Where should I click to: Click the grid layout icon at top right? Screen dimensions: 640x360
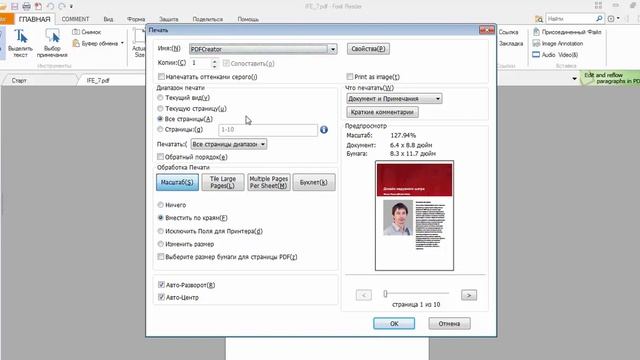598,5
